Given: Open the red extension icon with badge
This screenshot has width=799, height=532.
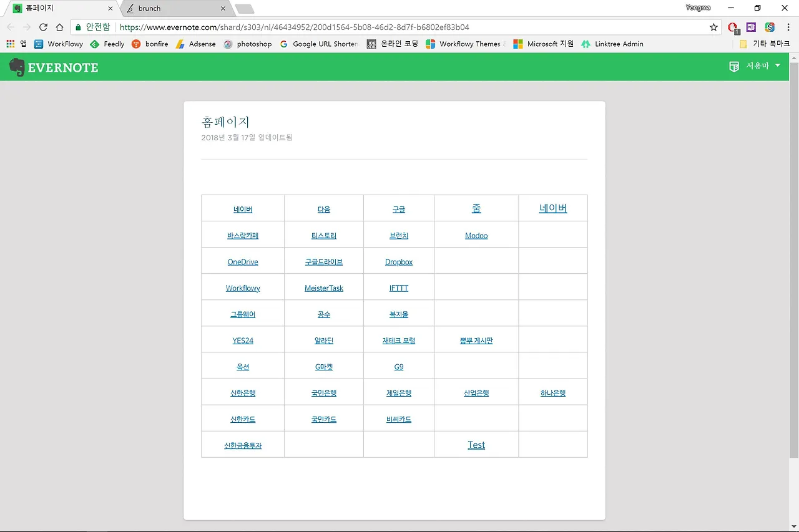Looking at the screenshot, I should coord(733,27).
